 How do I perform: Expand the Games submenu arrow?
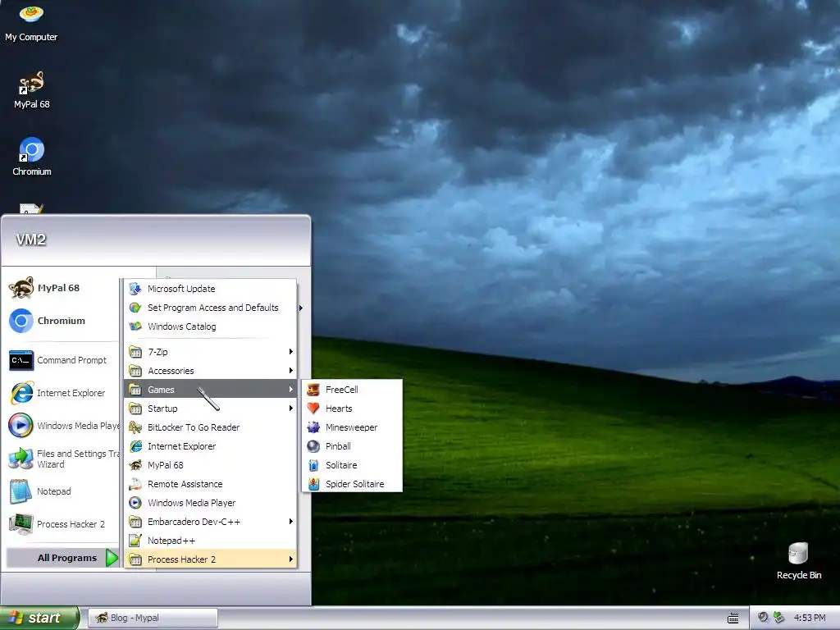coord(291,389)
